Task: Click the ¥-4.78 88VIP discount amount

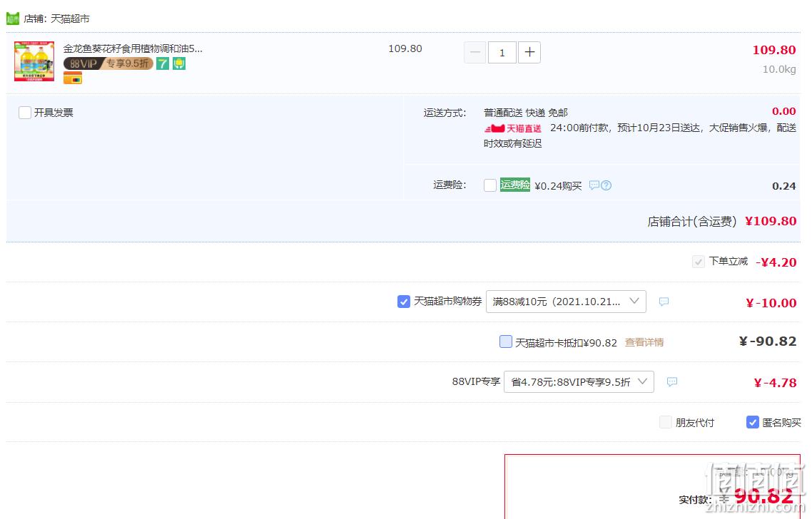Action: coord(775,383)
